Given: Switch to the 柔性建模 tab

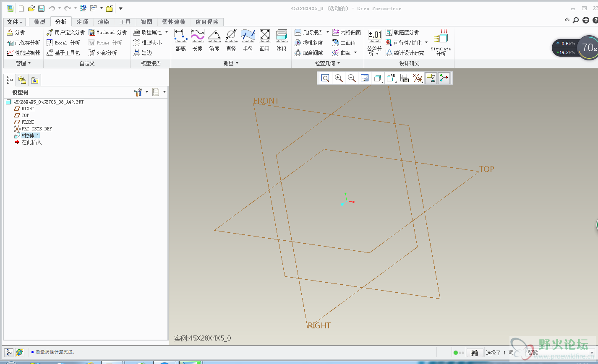Looking at the screenshot, I should (x=174, y=22).
